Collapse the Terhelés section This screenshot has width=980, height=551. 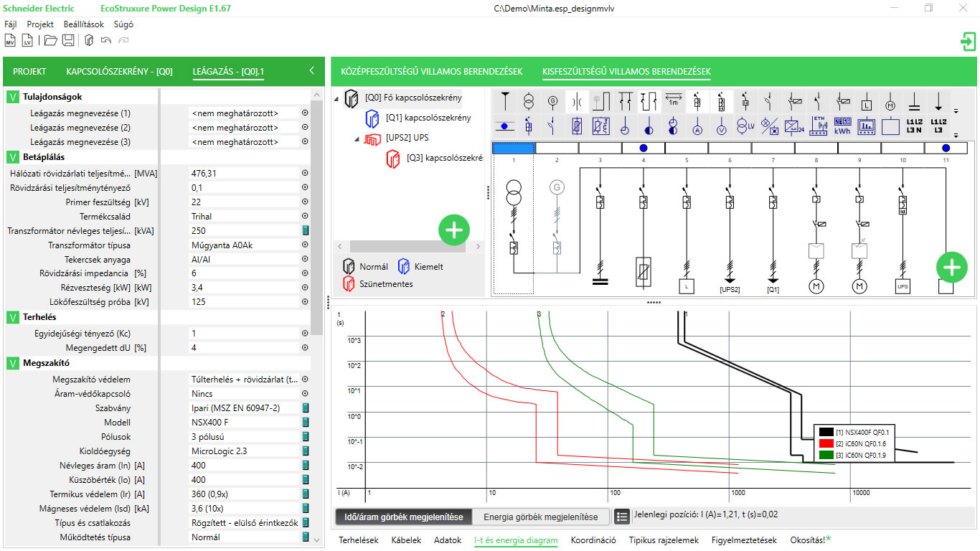(x=13, y=317)
